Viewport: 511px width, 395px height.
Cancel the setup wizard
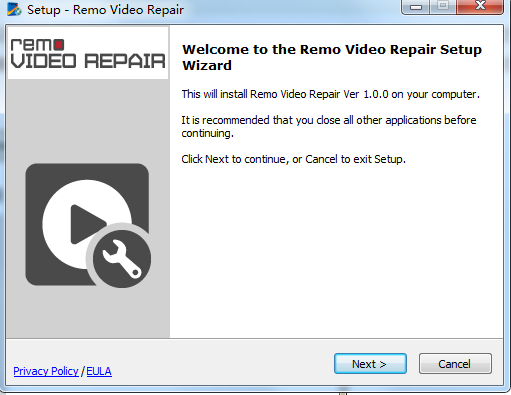[455, 364]
